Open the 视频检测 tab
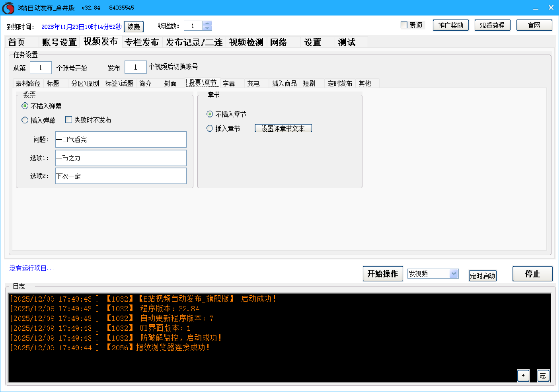Screen dimensions: 559x392 point(246,42)
